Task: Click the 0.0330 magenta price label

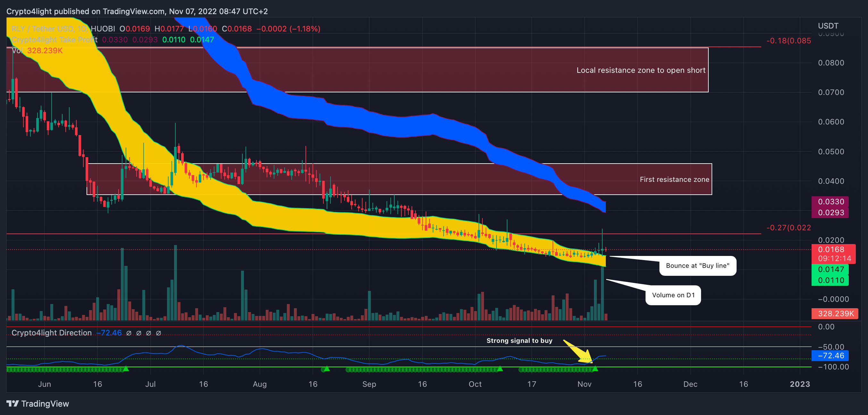Action: pyautogui.click(x=830, y=202)
